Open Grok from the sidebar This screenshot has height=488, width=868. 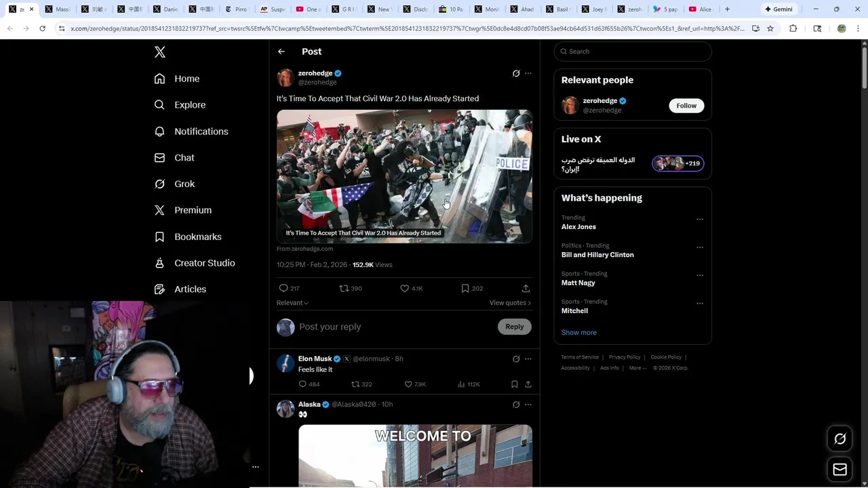click(174, 184)
